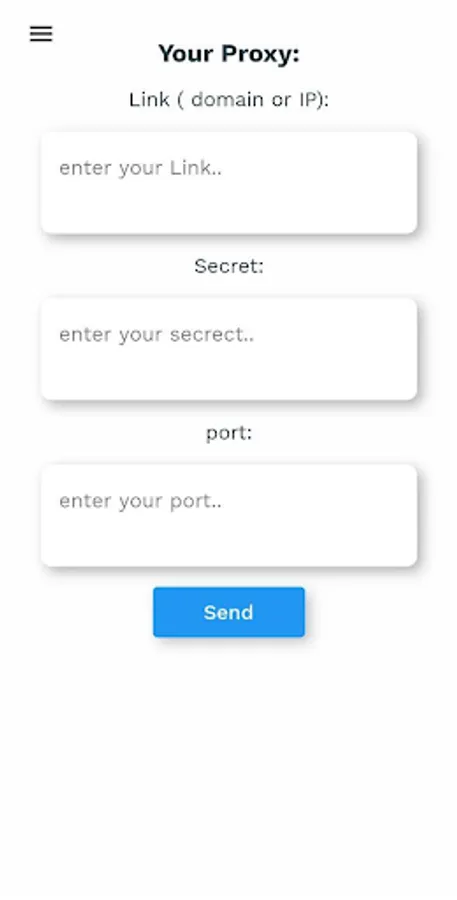This screenshot has width=457, height=900.
Task: Show the navigation drawer via three-line icon
Action: coord(41,34)
